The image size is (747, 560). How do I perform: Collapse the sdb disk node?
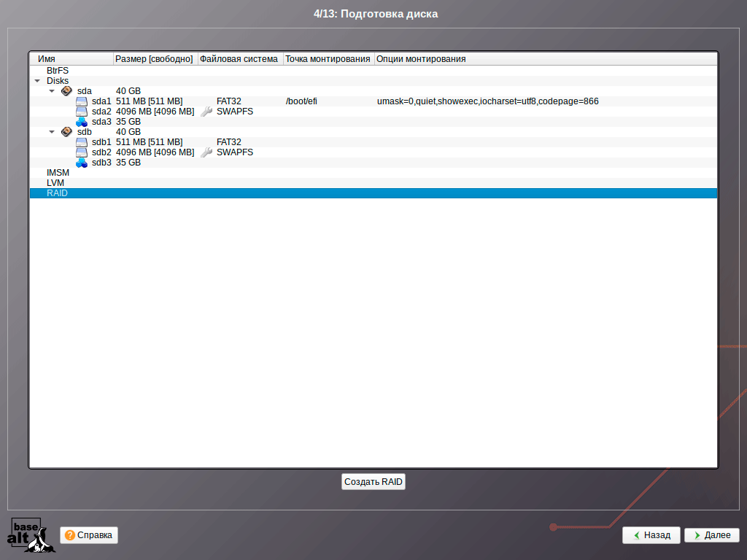tap(52, 132)
